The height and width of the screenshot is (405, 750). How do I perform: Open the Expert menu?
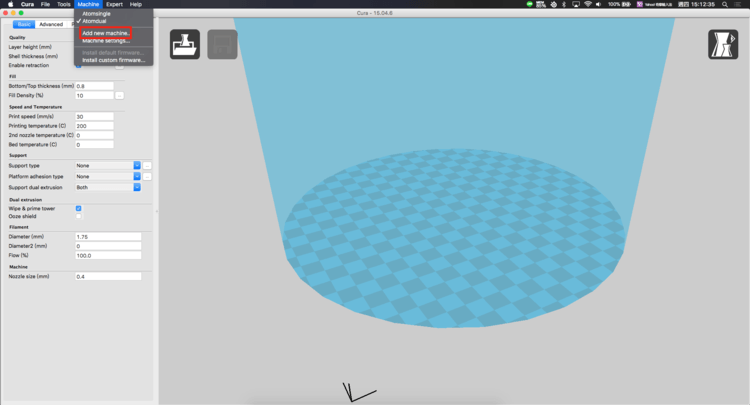(114, 4)
